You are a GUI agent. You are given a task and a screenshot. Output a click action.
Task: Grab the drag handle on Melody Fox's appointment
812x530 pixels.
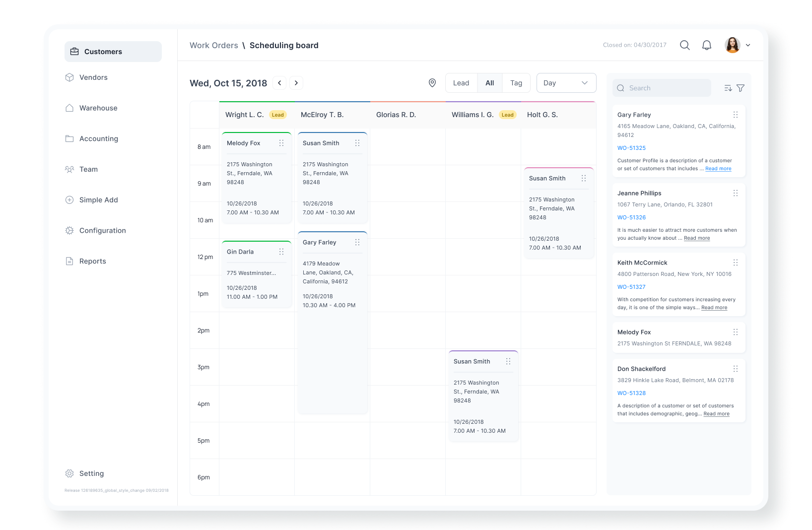click(x=281, y=143)
